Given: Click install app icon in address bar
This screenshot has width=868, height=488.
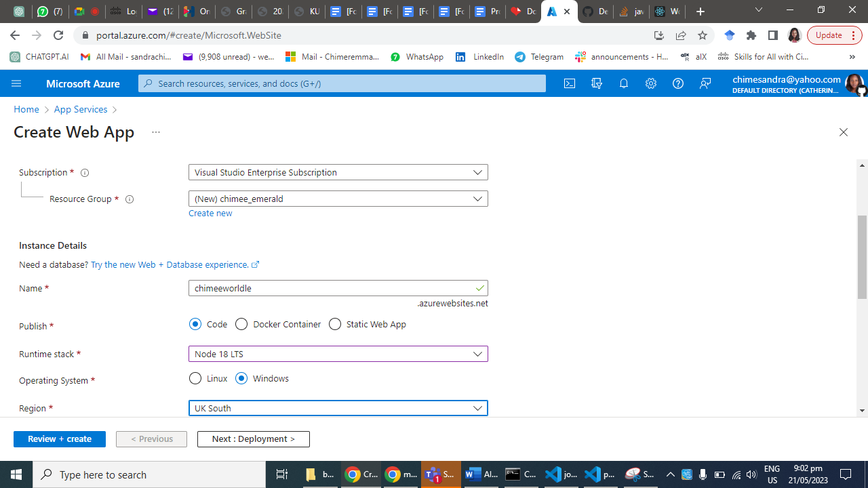Looking at the screenshot, I should coord(658,35).
